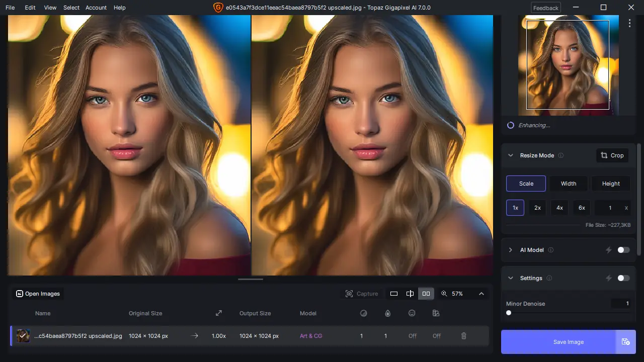Click the zoom magnifier icon
The width and height of the screenshot is (644, 362).
click(x=444, y=293)
